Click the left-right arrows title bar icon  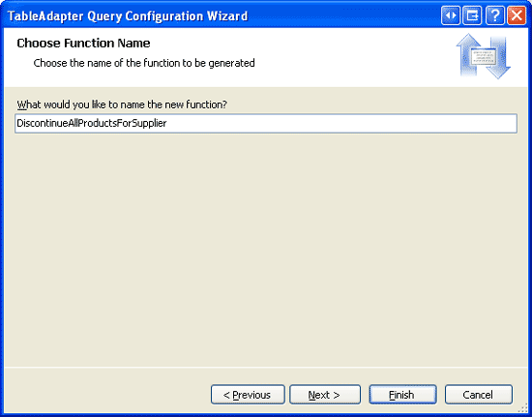click(450, 15)
